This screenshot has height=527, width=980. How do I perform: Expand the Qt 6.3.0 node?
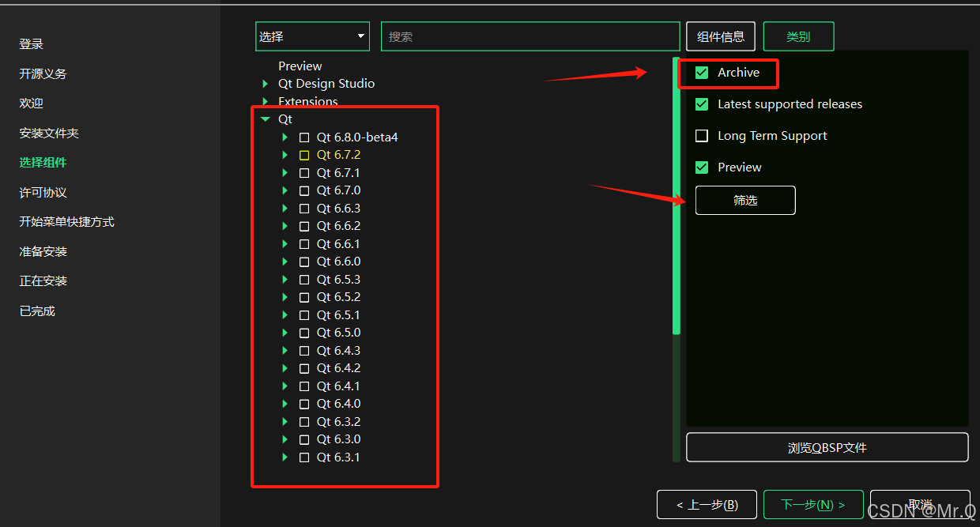[285, 439]
